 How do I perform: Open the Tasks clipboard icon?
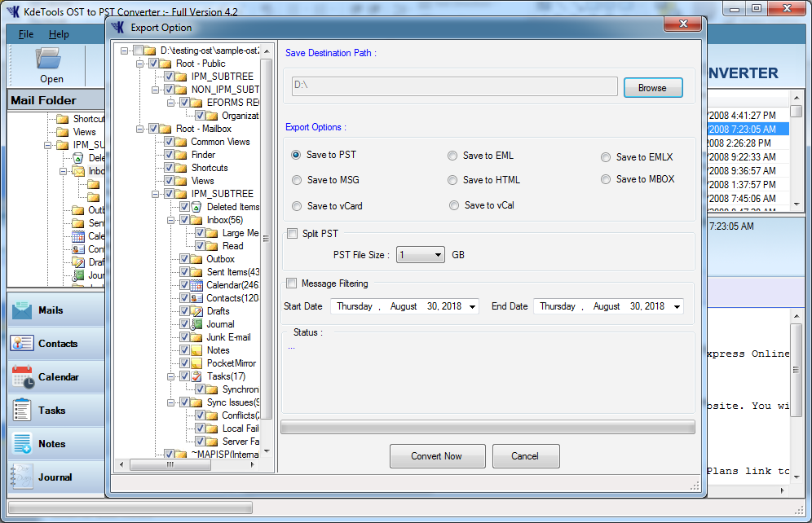(x=22, y=411)
